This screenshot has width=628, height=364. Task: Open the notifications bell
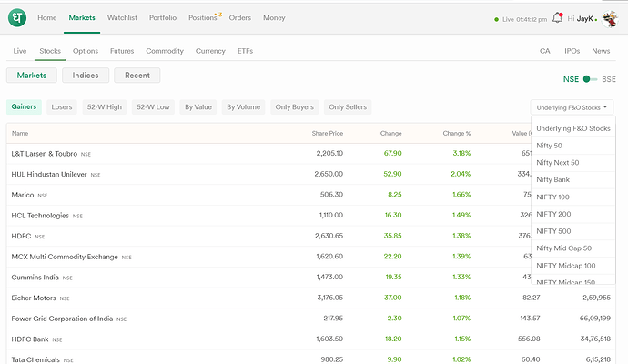(x=558, y=17)
